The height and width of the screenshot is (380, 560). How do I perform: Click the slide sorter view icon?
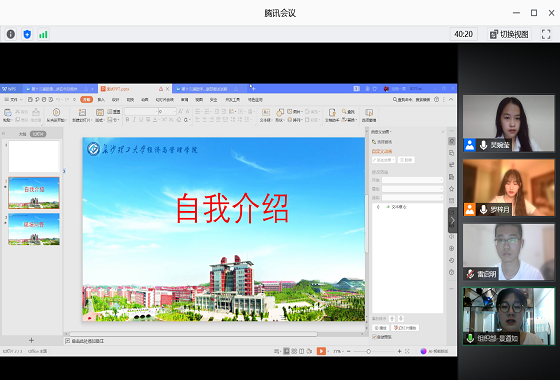294,351
